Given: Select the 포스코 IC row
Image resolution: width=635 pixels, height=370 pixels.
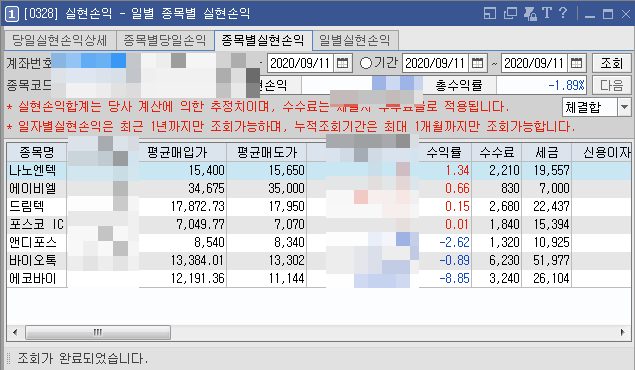Looking at the screenshot, I should 319,224.
